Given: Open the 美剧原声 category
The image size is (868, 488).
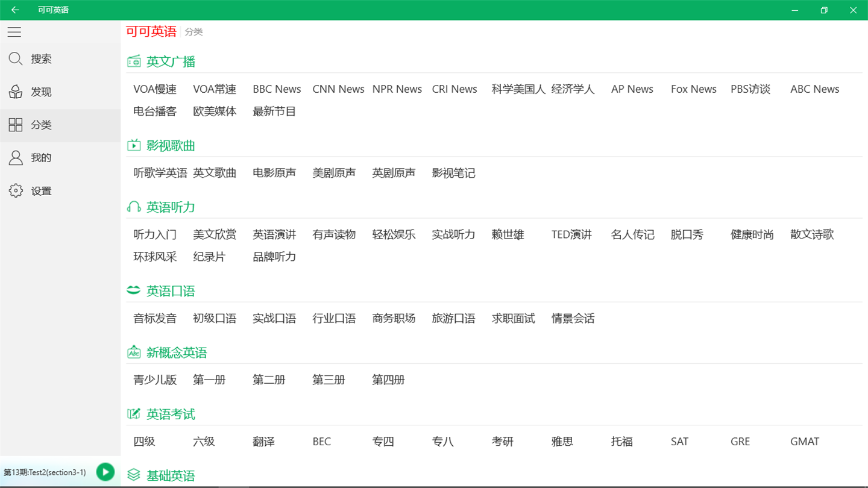Looking at the screenshot, I should point(334,174).
